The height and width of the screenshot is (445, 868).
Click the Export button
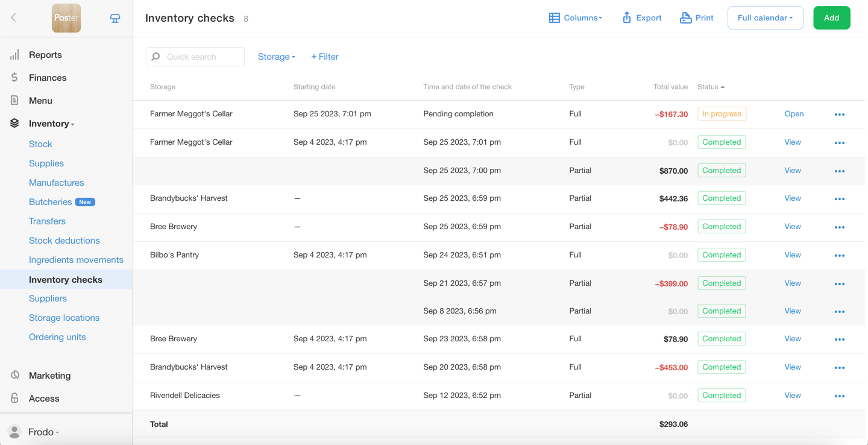642,18
